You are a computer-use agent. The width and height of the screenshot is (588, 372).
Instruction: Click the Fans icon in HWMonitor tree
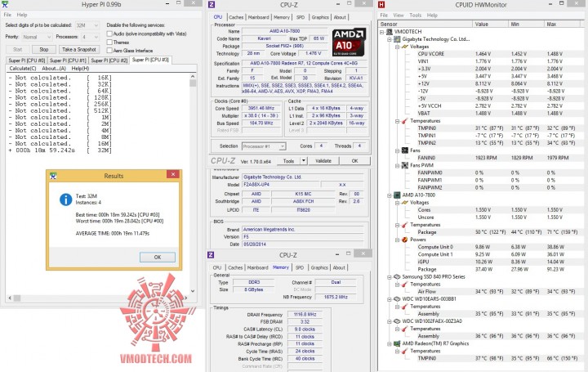(405, 150)
